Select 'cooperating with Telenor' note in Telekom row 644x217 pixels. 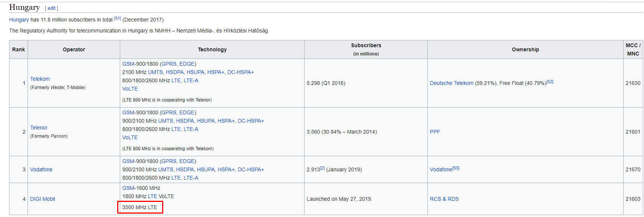[167, 100]
